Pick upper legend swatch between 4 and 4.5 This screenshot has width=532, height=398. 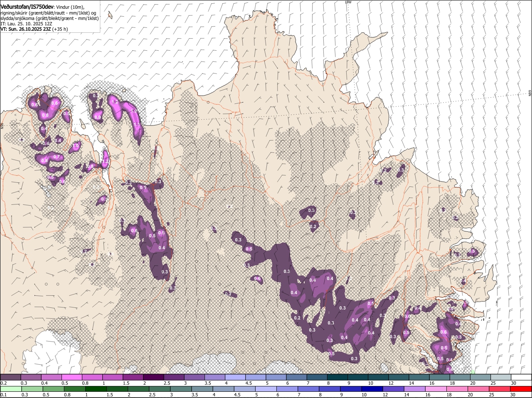click(235, 377)
